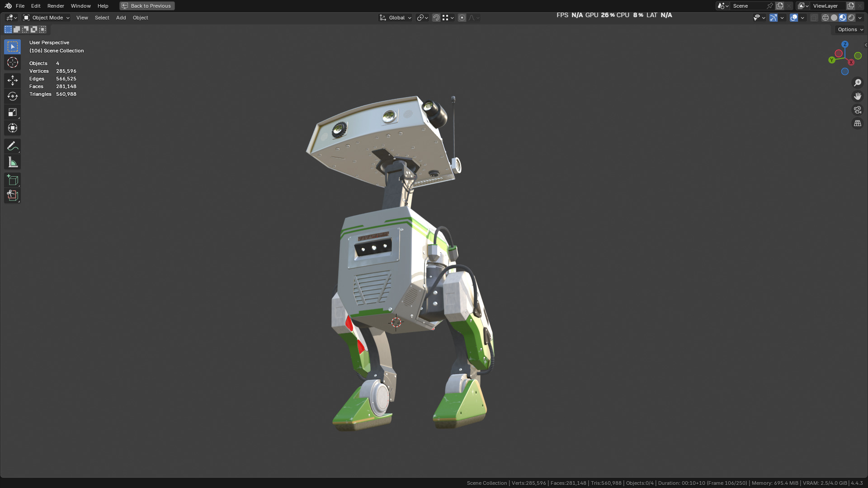Switch to Rendered shading
The width and height of the screenshot is (868, 488).
point(851,18)
